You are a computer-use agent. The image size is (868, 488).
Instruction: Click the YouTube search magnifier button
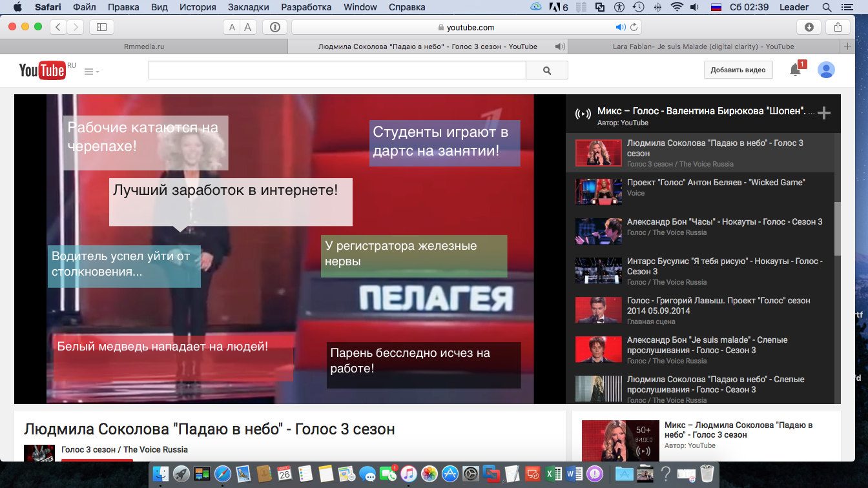tap(547, 70)
